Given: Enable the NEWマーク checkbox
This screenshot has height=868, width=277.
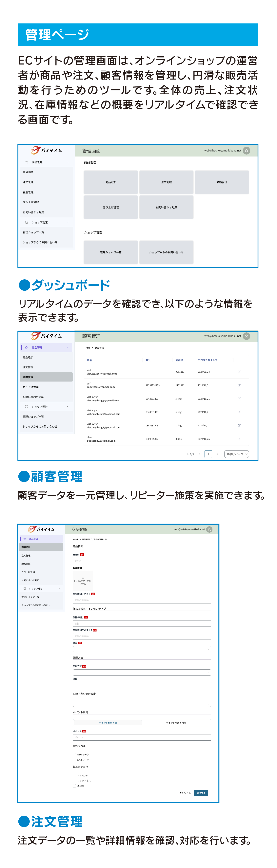Looking at the screenshot, I should pyautogui.click(x=75, y=754).
